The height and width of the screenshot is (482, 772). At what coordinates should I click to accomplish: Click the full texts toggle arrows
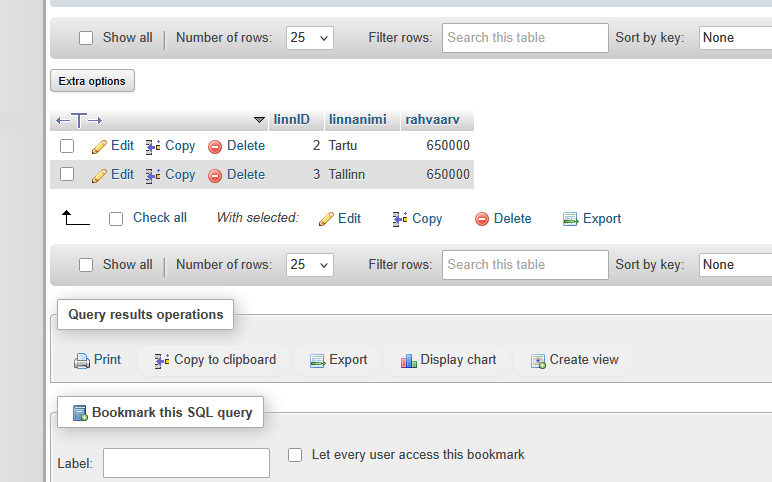pyautogui.click(x=79, y=120)
